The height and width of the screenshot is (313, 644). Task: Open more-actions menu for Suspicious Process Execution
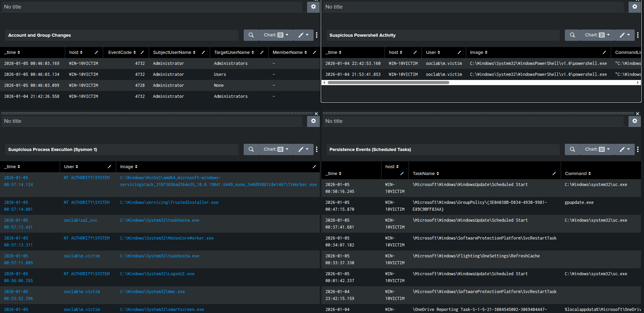(x=317, y=149)
